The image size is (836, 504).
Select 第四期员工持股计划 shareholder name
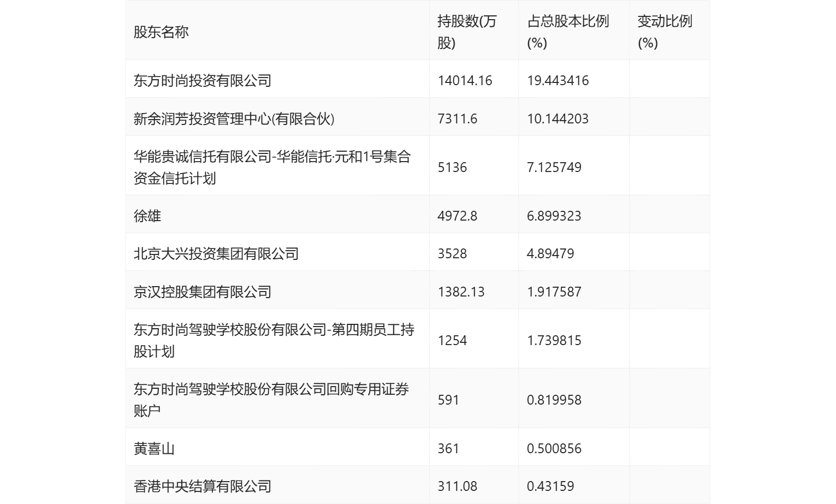click(274, 340)
